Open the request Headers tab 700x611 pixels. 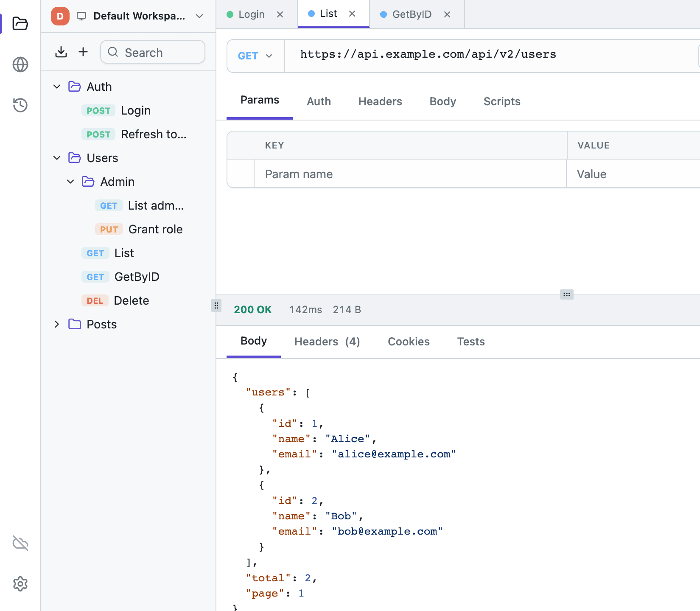coord(380,101)
